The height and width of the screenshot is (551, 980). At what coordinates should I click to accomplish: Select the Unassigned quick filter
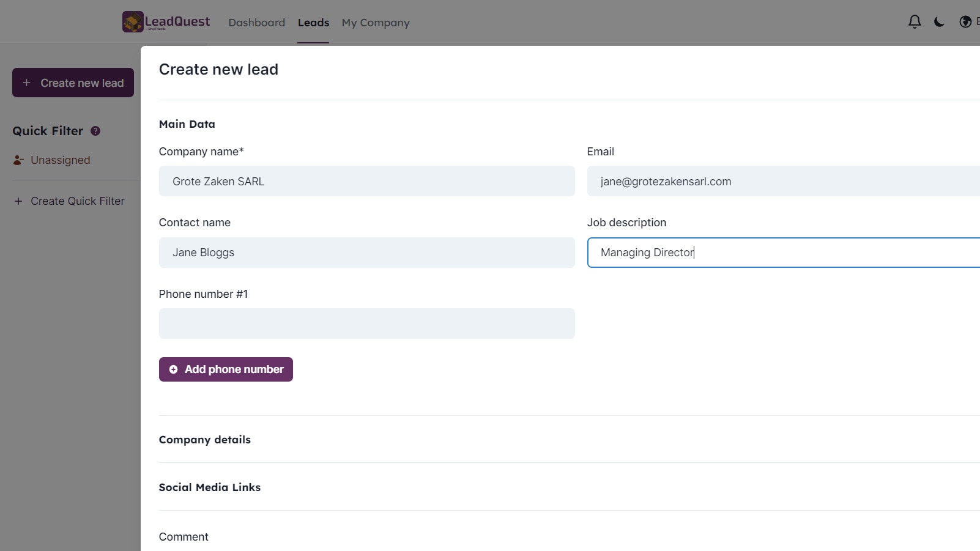click(x=52, y=160)
